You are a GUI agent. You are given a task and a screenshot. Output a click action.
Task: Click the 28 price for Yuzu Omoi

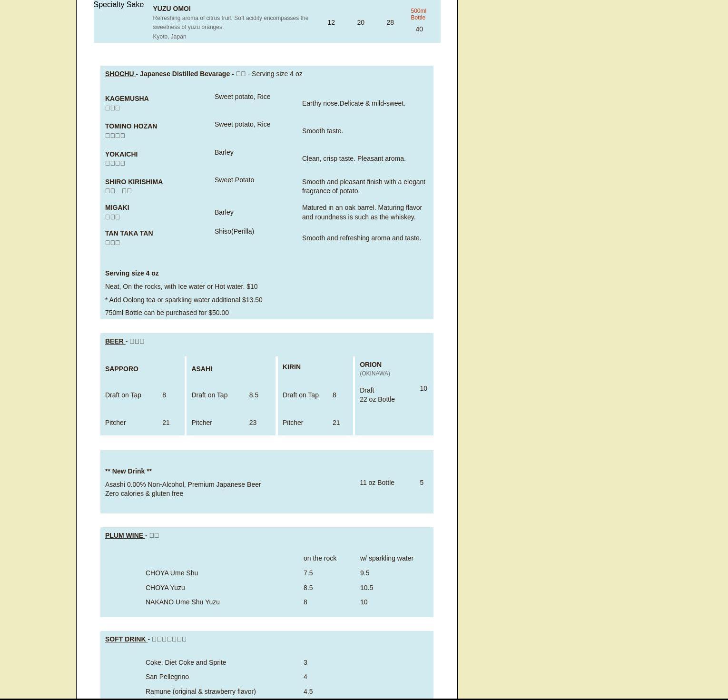point(390,22)
